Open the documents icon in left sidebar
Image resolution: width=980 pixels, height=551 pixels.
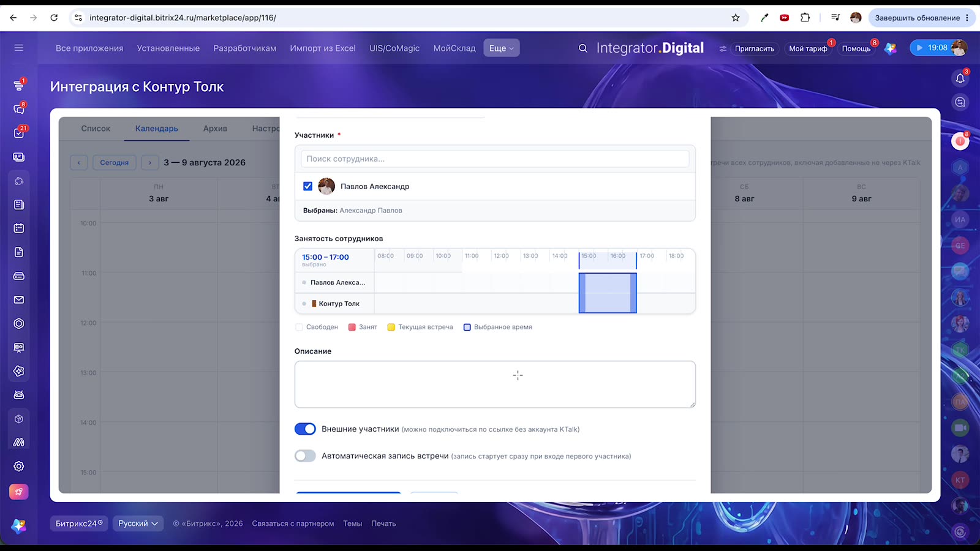point(19,252)
